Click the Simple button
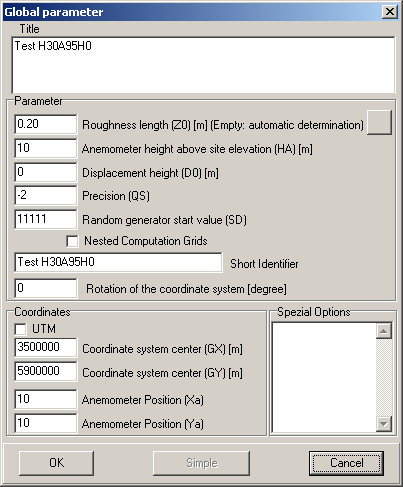This screenshot has height=487, width=403. pyautogui.click(x=201, y=463)
